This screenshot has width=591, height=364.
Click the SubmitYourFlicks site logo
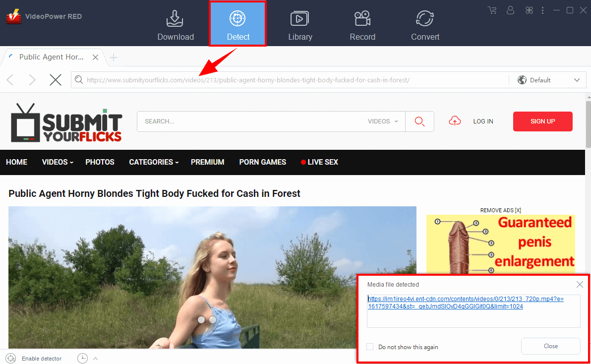pyautogui.click(x=66, y=123)
